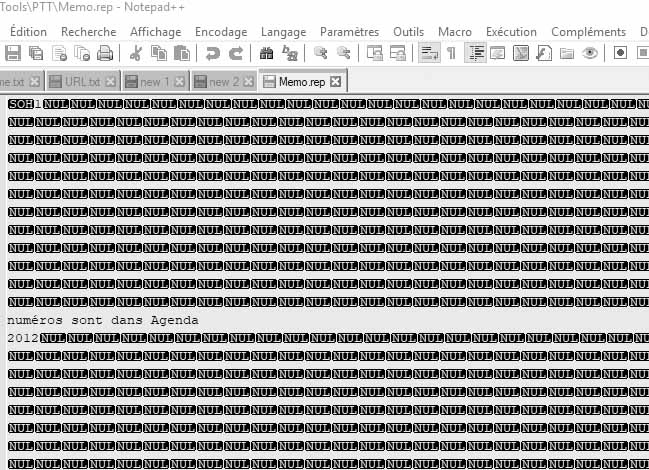This screenshot has width=649, height=470.
Task: Click the Close All documents icon
Action: tap(82, 53)
